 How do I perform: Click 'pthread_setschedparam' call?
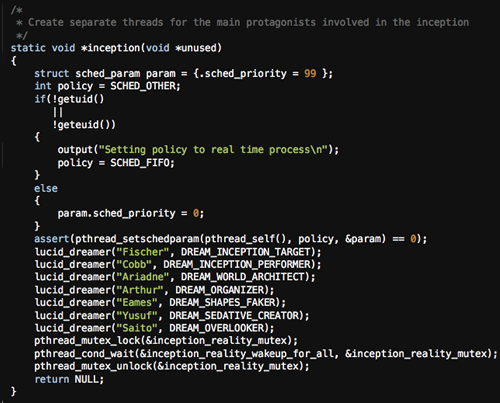tap(137, 239)
